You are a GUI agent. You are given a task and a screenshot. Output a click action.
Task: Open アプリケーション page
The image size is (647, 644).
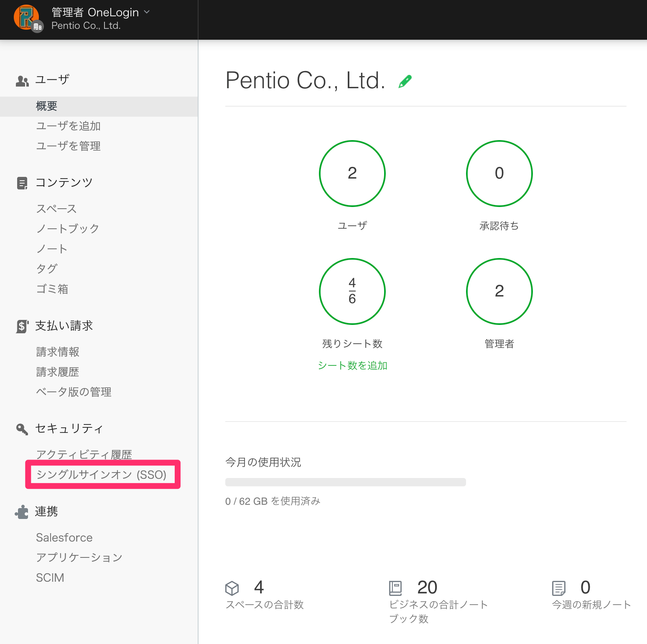click(79, 557)
